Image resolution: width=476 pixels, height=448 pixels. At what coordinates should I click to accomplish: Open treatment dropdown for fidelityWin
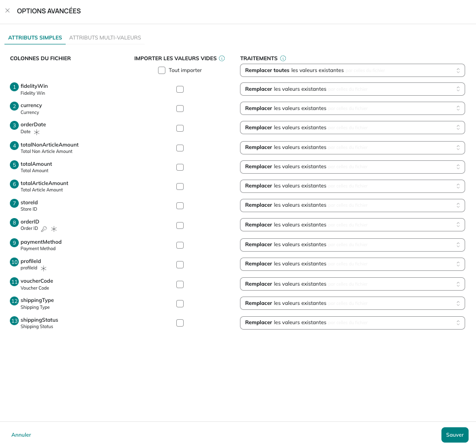coord(353,89)
